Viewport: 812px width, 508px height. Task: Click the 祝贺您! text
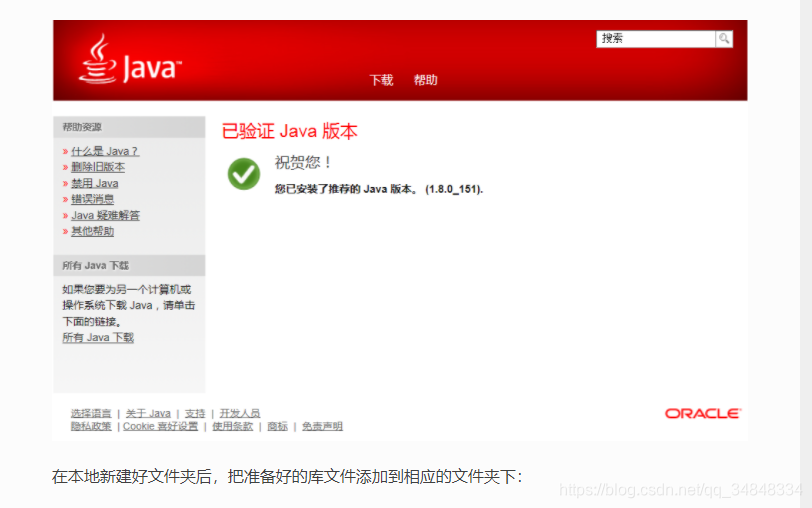(x=303, y=163)
